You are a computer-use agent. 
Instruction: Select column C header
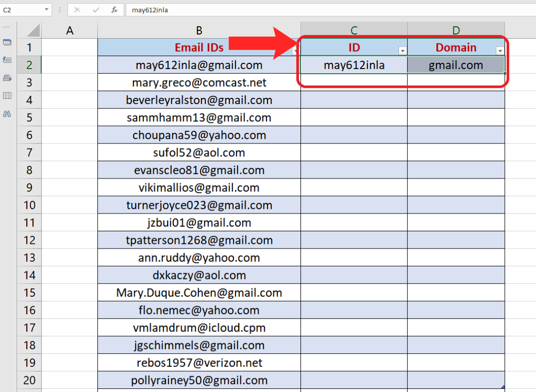point(354,30)
